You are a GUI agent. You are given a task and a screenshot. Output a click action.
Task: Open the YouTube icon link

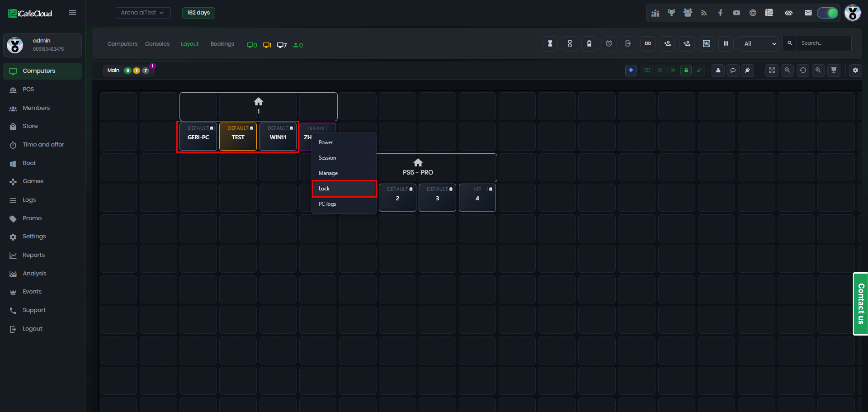(x=736, y=13)
